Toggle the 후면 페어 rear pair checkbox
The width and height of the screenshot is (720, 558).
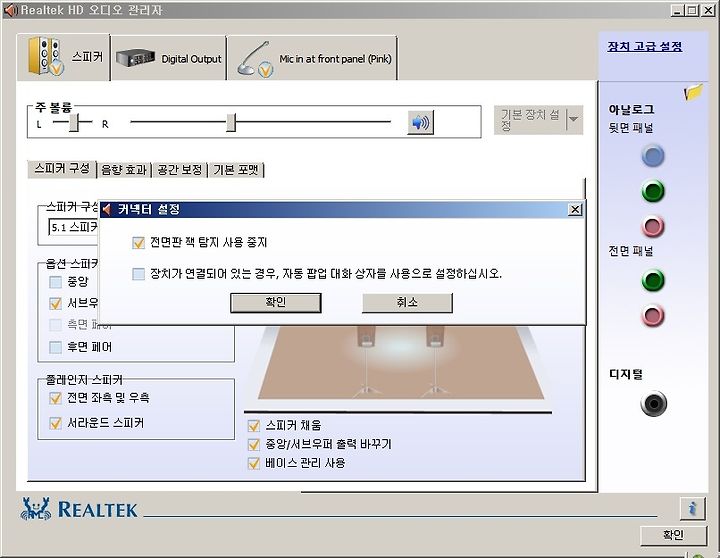coord(55,347)
